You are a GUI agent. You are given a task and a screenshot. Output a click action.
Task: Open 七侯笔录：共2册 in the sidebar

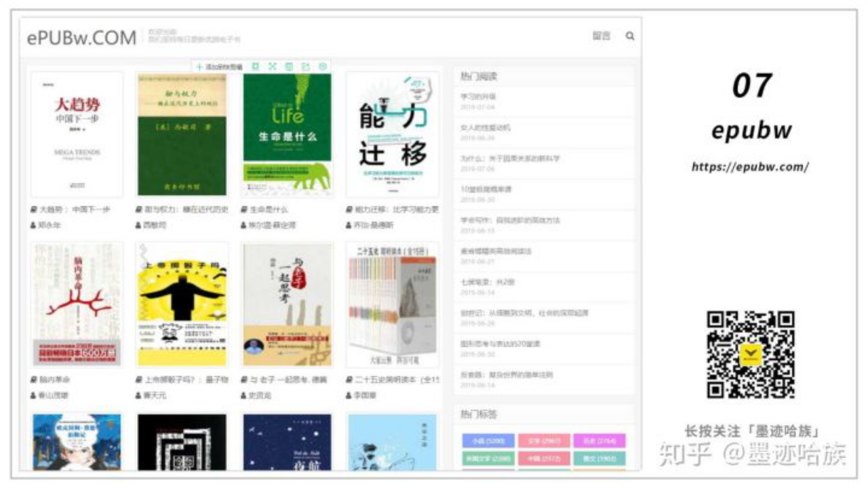click(x=488, y=282)
